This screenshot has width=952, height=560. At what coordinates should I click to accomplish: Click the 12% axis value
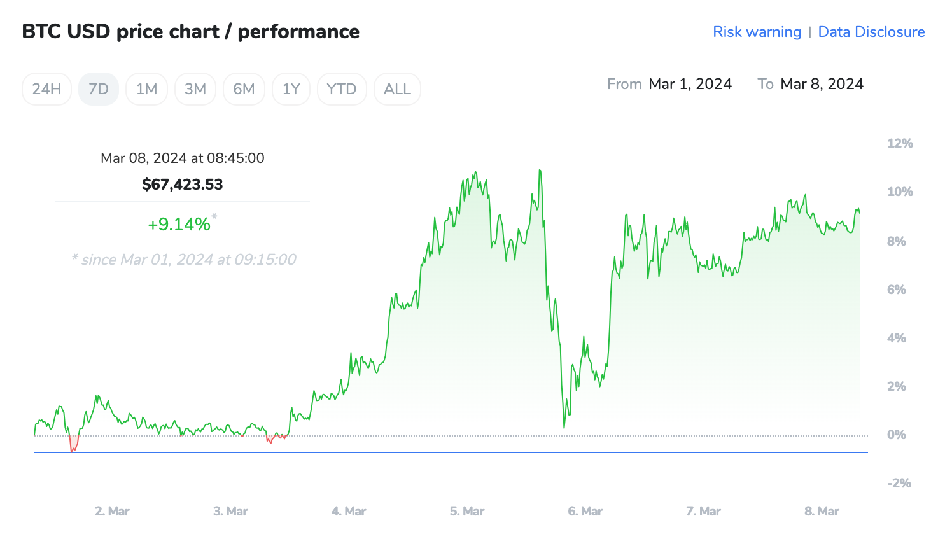pyautogui.click(x=899, y=143)
